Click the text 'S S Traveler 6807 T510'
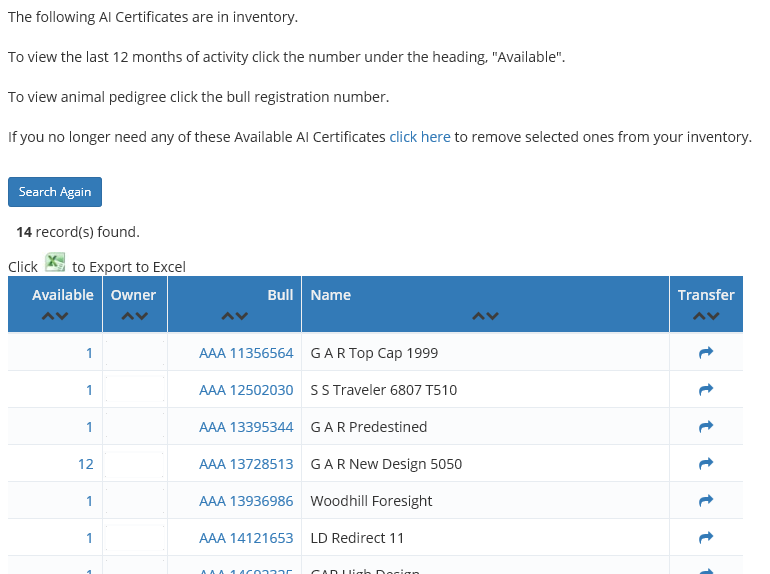 [384, 390]
